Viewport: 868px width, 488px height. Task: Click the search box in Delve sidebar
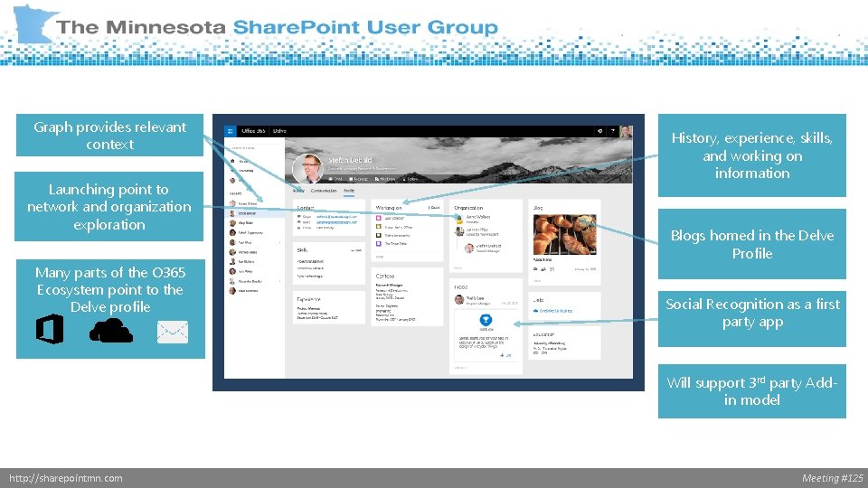(x=253, y=148)
